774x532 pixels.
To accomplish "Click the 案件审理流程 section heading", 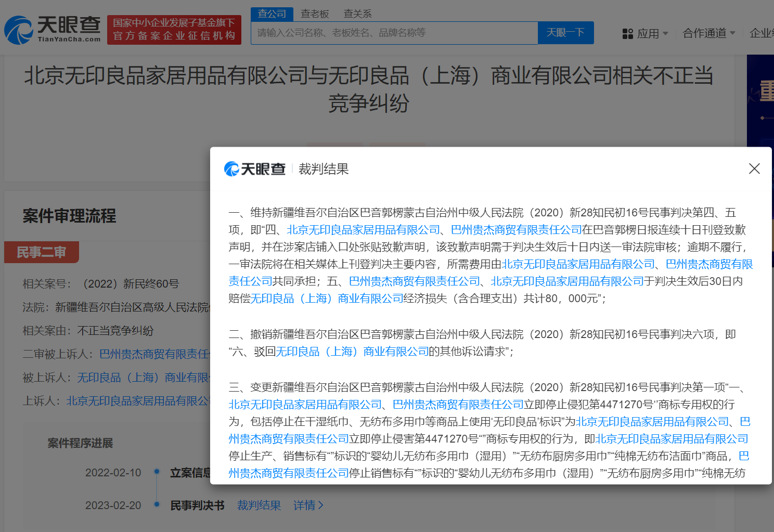I will click(x=69, y=216).
